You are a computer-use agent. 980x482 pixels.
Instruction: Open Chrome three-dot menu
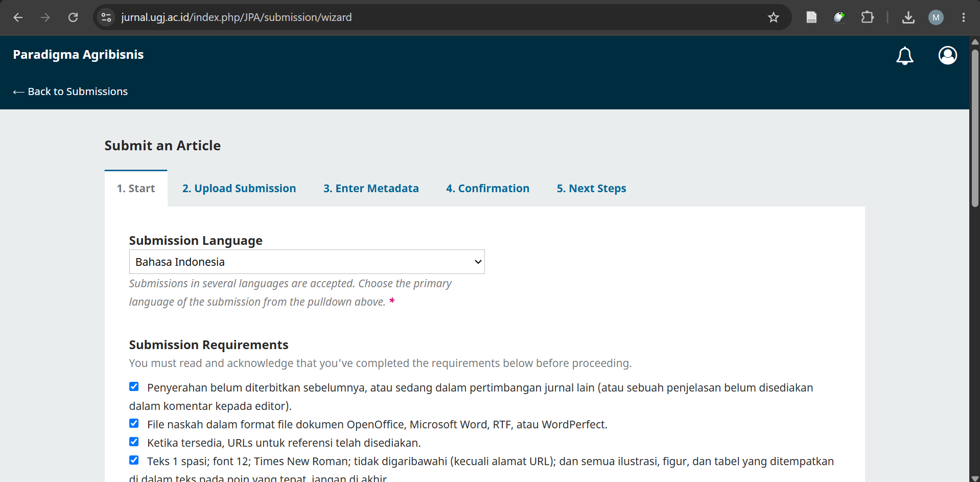pos(964,17)
